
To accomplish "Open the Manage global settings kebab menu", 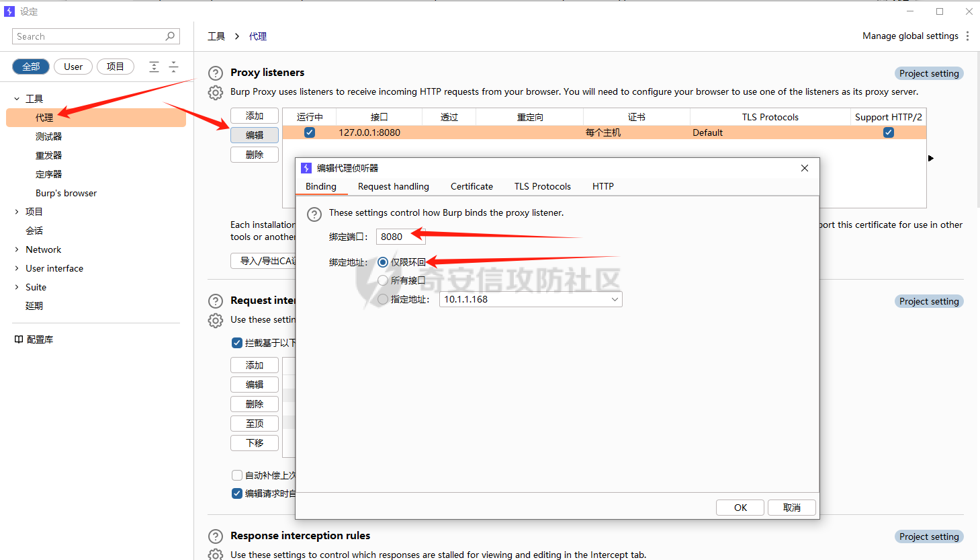I will tap(967, 36).
